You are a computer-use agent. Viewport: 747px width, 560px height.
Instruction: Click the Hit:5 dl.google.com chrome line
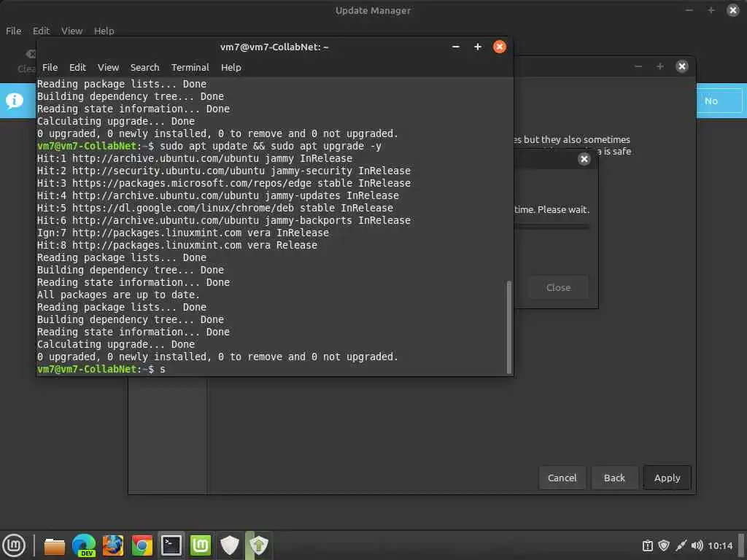point(215,208)
